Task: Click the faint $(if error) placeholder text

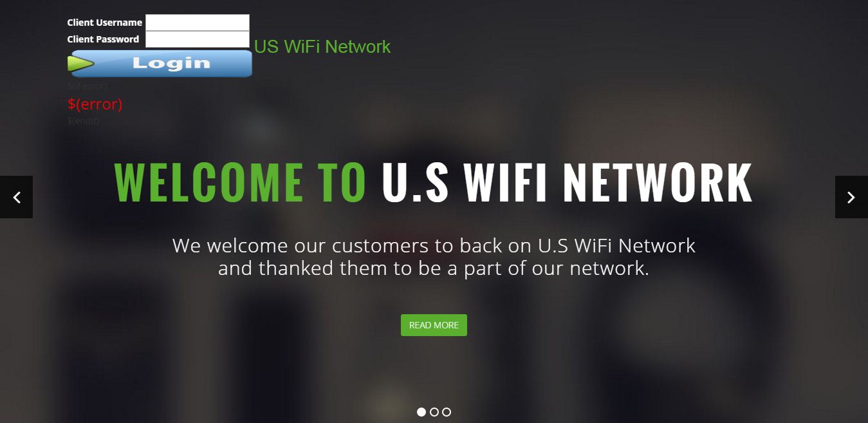Action: [88, 86]
